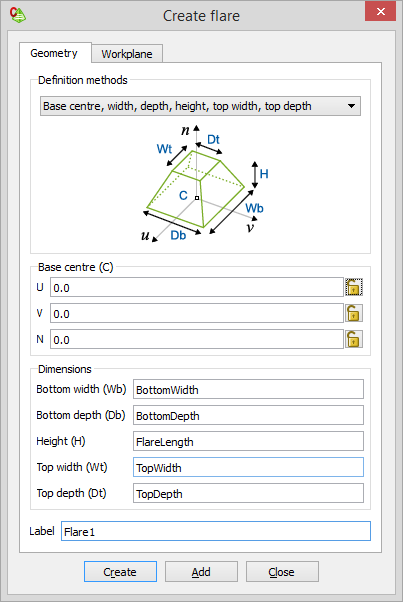Image resolution: width=403 pixels, height=602 pixels.
Task: Click the 'Dimensions' group heading
Action: point(65,369)
